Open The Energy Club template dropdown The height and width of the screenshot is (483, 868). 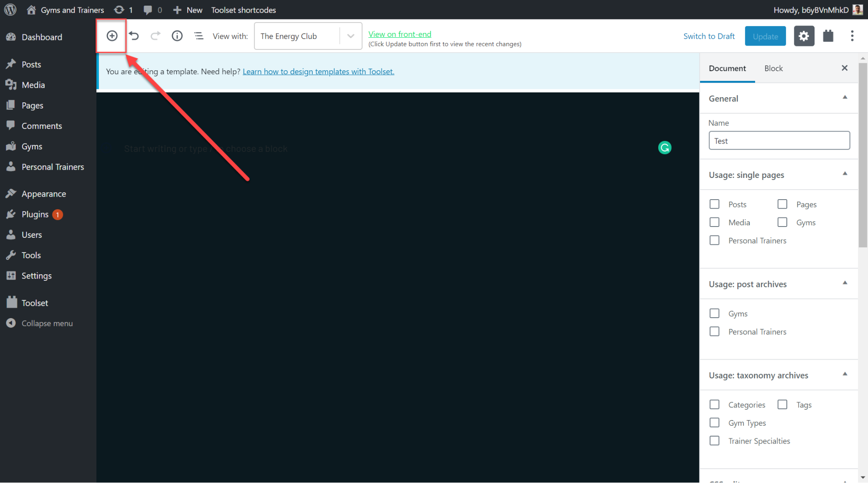click(x=350, y=36)
